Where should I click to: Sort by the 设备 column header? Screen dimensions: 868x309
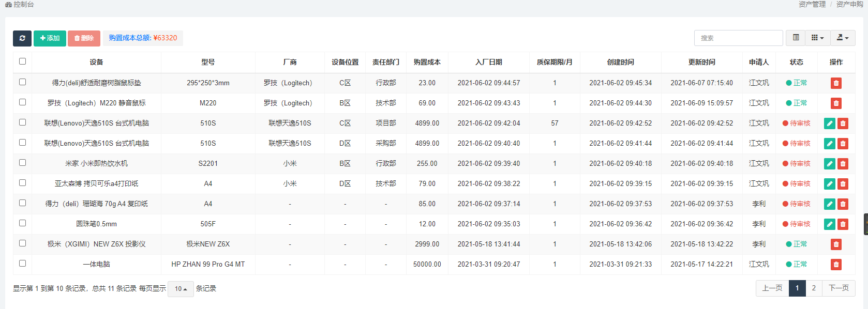coord(96,62)
